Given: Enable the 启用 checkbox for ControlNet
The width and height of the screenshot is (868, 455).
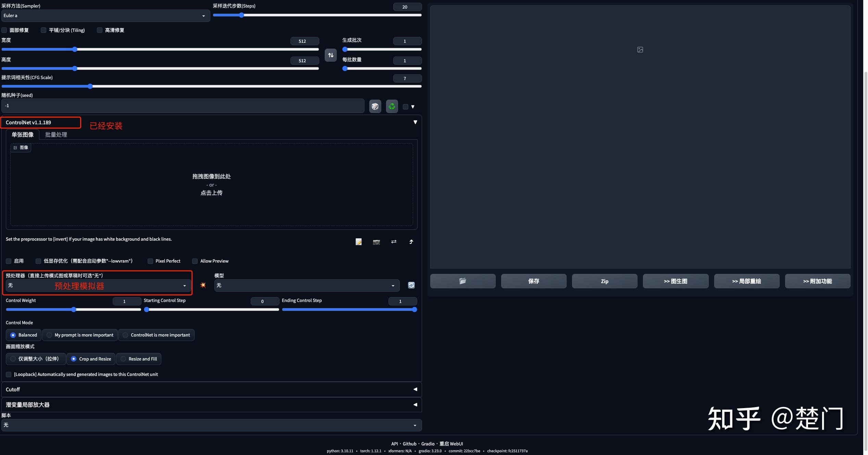Looking at the screenshot, I should point(9,261).
